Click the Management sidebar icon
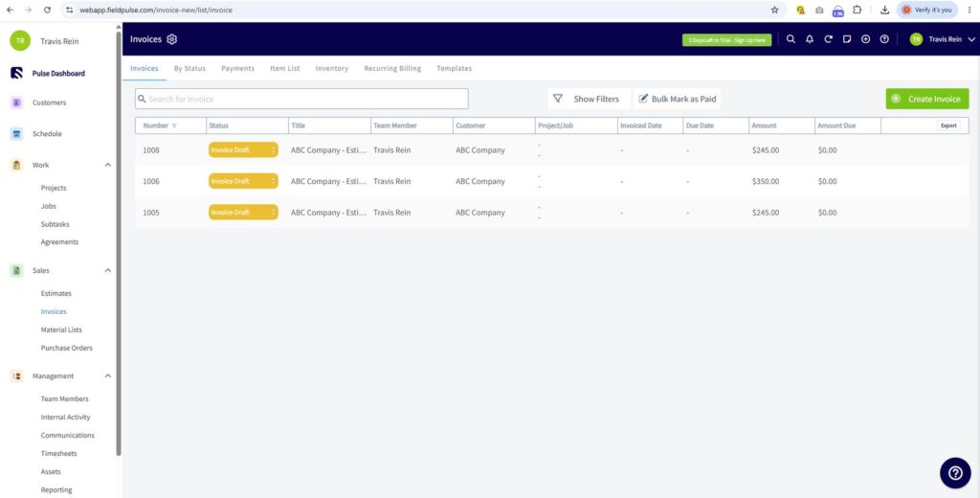Viewport: 980px width, 498px height. (x=17, y=376)
